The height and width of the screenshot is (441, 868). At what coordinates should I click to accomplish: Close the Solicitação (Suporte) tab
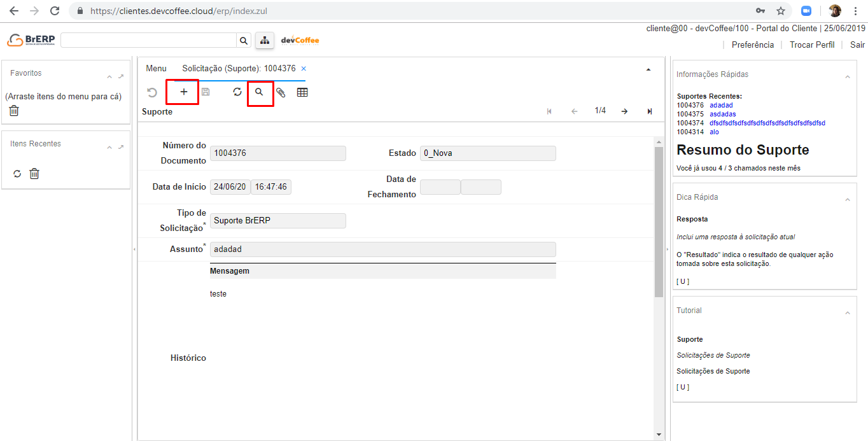[x=304, y=69]
